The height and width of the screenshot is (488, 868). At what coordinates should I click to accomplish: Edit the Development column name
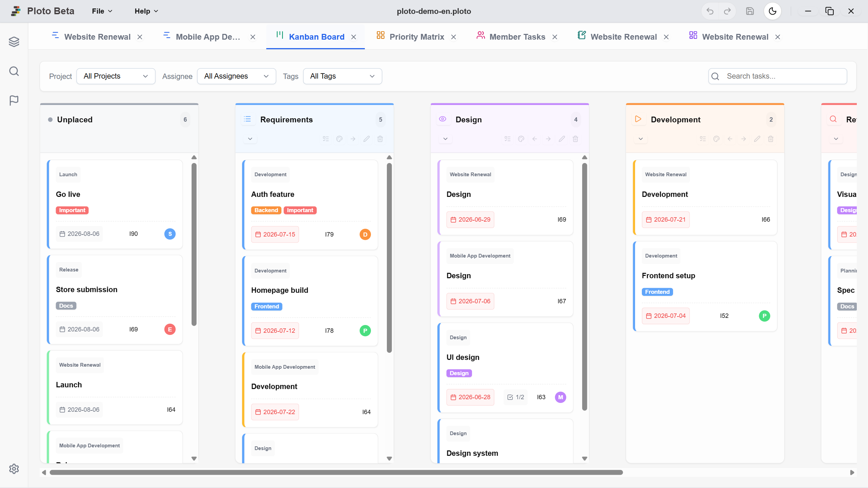[757, 139]
